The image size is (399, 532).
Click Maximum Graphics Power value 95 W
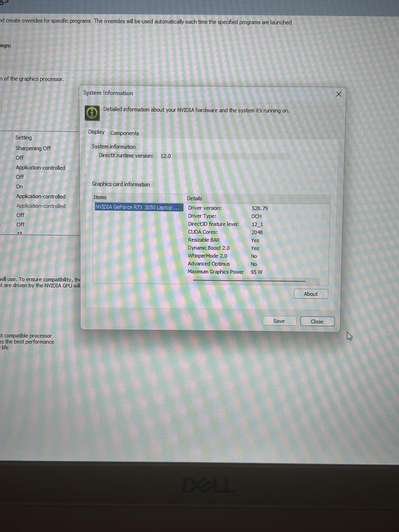pos(257,272)
